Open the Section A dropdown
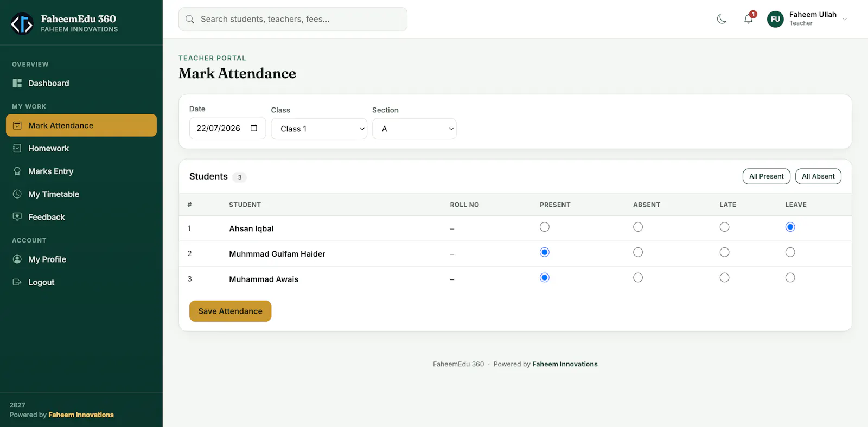This screenshot has width=868, height=427. pyautogui.click(x=414, y=129)
